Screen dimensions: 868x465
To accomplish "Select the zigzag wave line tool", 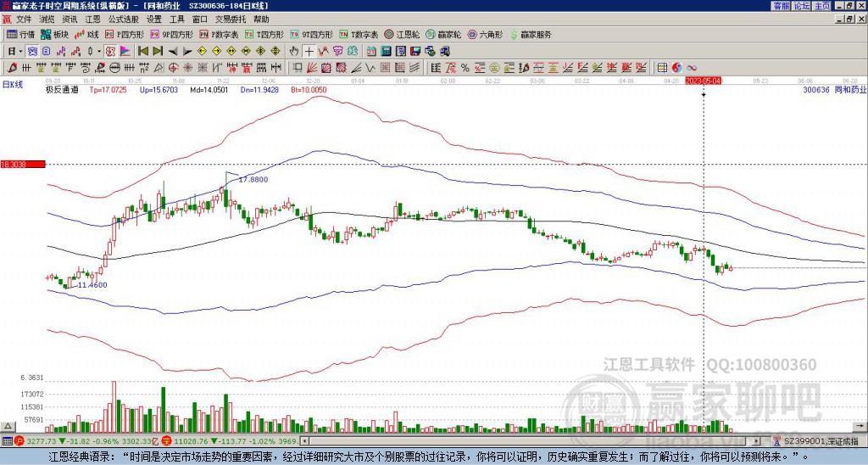I will pos(370,68).
